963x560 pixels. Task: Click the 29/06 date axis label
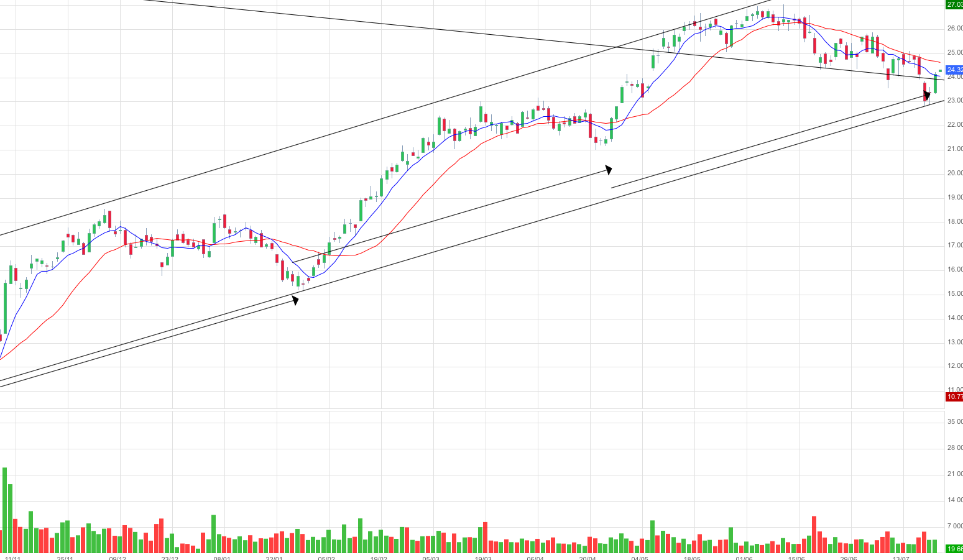point(849,558)
